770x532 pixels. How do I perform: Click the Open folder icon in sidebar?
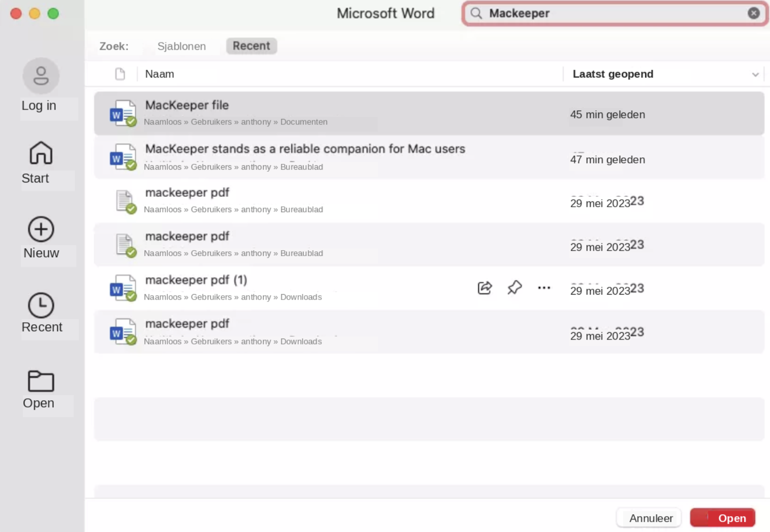click(41, 381)
